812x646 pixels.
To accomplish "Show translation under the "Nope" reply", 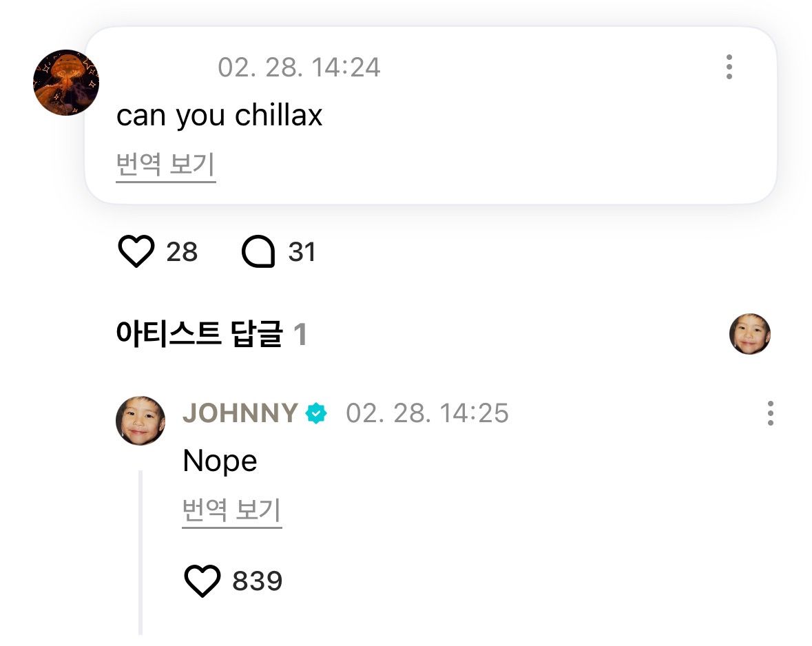I will pos(231,512).
